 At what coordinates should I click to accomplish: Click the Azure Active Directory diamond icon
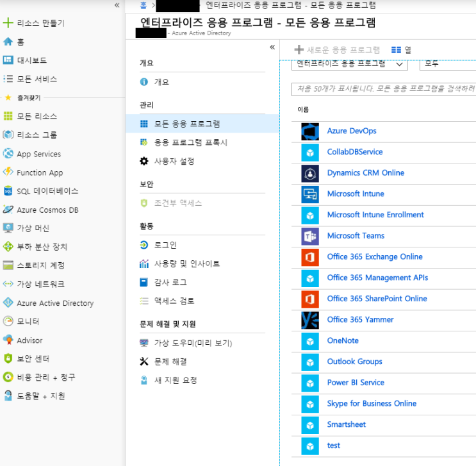point(8,303)
